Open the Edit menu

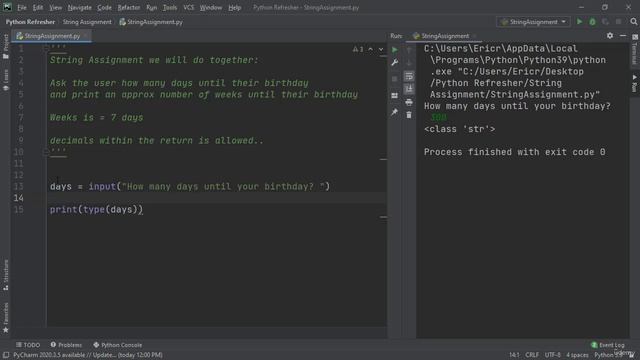point(38,7)
